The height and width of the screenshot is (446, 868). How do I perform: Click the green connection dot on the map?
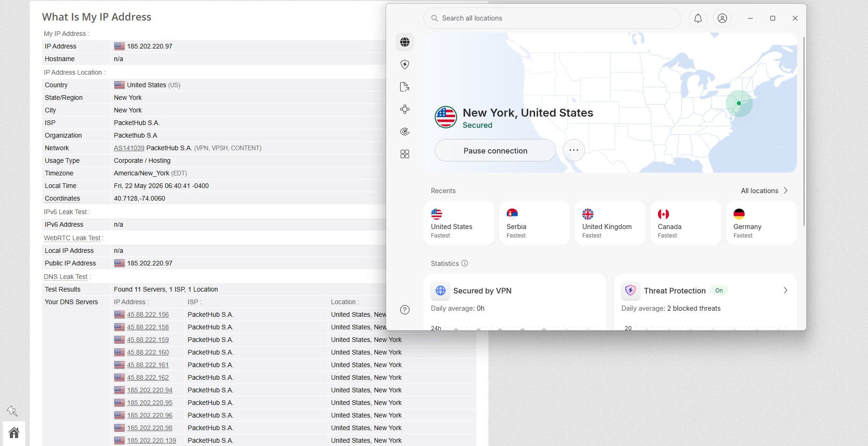point(739,103)
